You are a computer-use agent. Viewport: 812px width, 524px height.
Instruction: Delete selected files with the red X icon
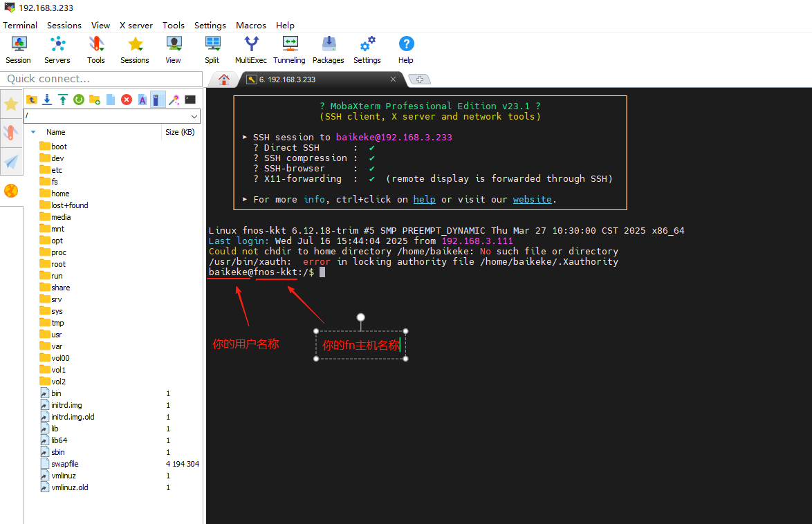127,100
